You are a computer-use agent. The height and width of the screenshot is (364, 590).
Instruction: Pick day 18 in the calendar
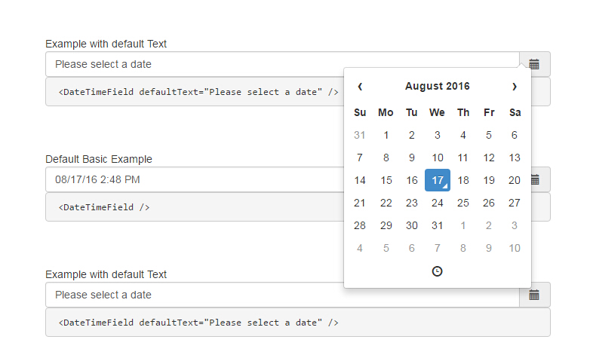463,181
